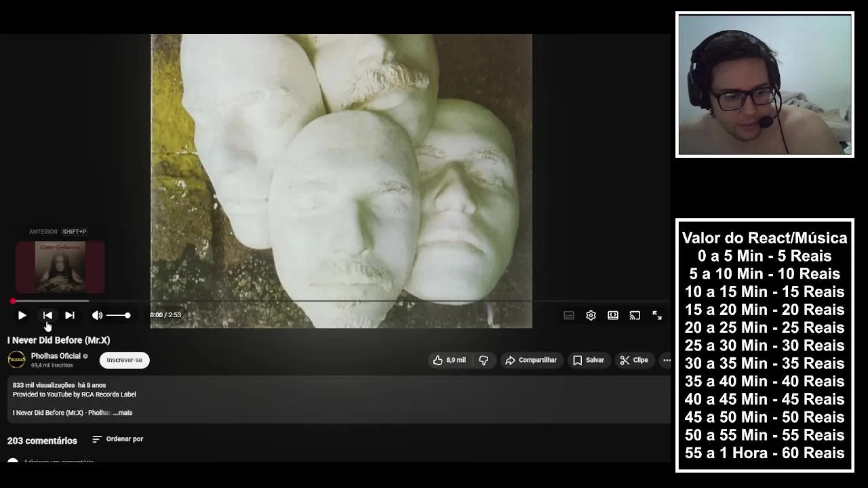Screen dimensions: 868x488
Task: Cast video to a device
Action: [x=635, y=315]
